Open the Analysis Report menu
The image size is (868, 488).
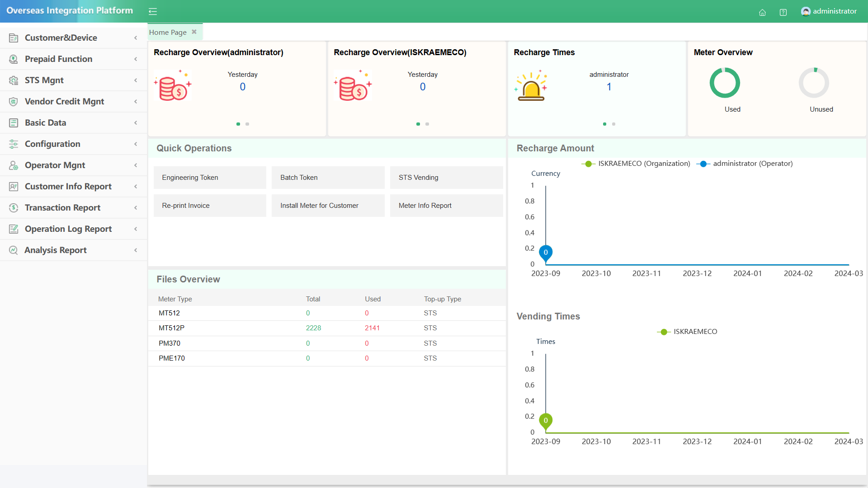73,250
